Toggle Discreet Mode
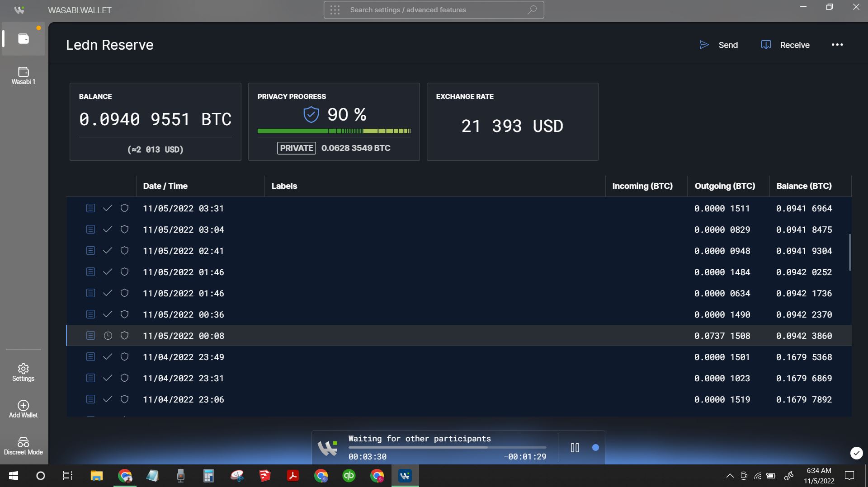 pyautogui.click(x=24, y=446)
